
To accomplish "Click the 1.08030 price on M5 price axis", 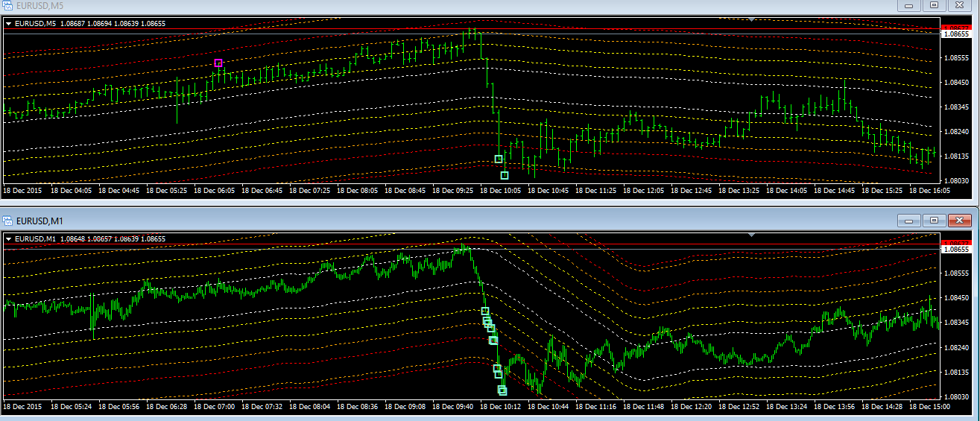I will [x=956, y=181].
